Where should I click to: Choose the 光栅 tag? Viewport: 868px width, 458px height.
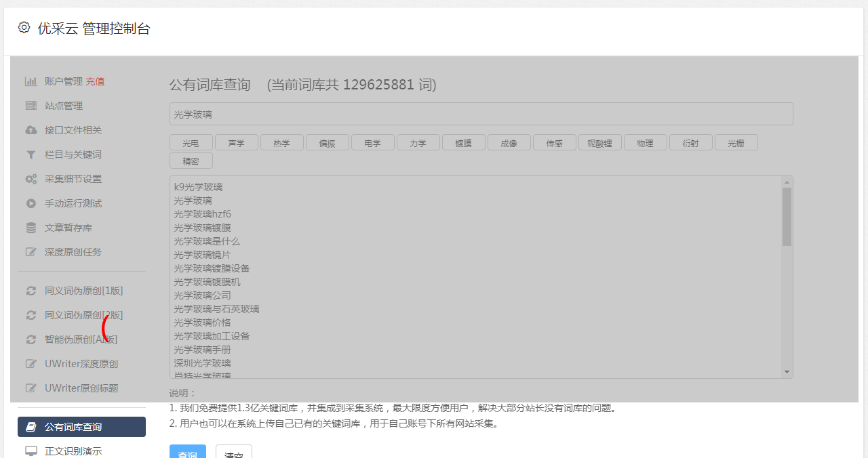(736, 142)
